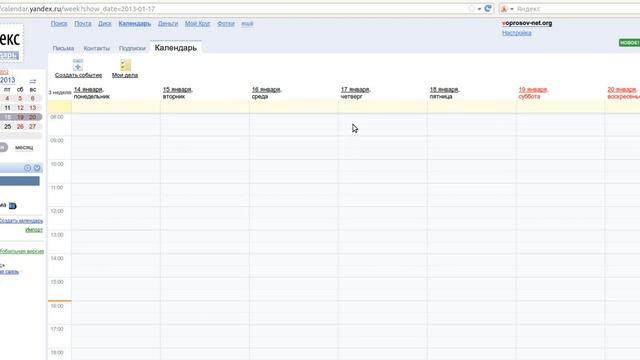Click the Создать календарь link
640x360 pixels.
click(x=21, y=221)
